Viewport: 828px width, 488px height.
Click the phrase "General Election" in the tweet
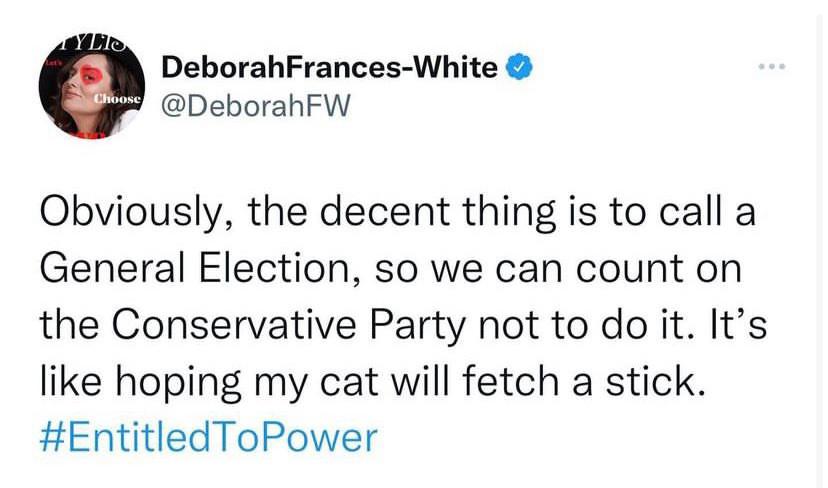[x=190, y=267]
